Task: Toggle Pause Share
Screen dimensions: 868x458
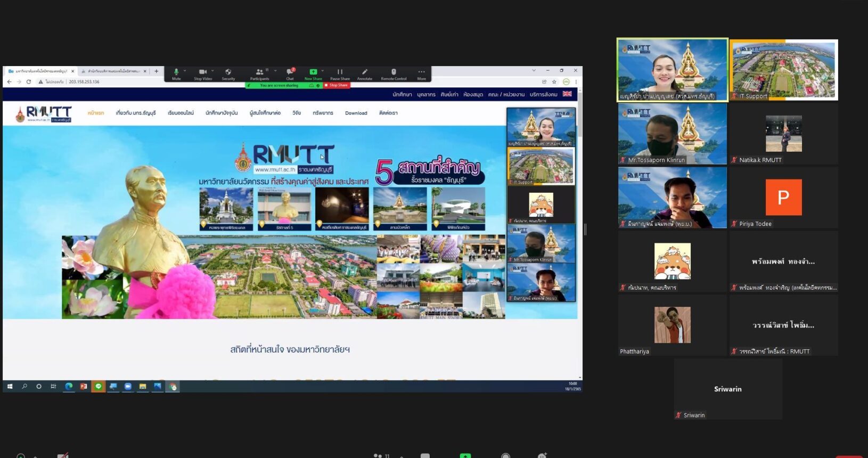Action: click(x=340, y=74)
